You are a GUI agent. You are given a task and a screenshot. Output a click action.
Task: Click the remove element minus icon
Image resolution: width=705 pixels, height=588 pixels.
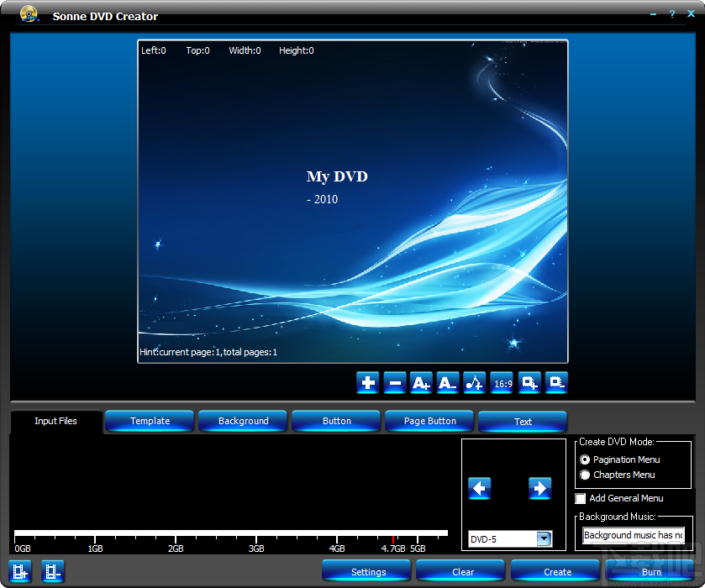point(394,382)
